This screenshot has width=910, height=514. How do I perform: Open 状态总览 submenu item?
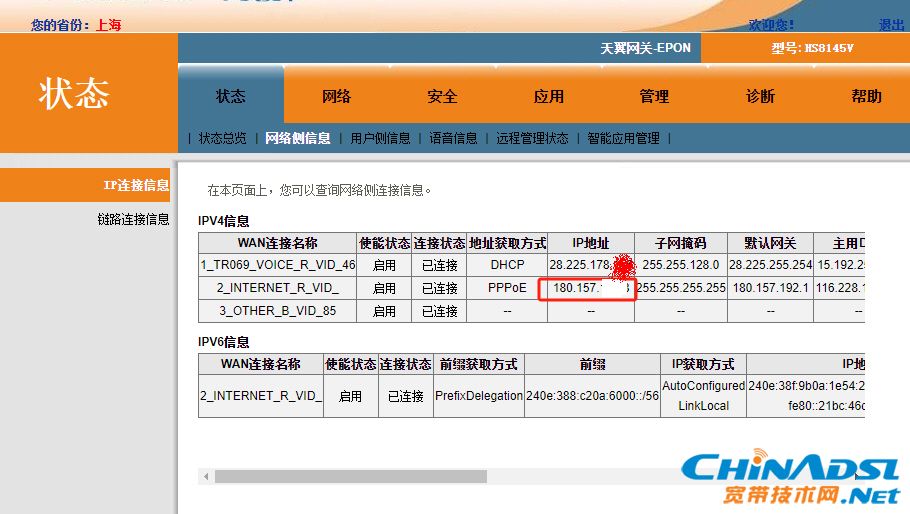tap(222, 139)
